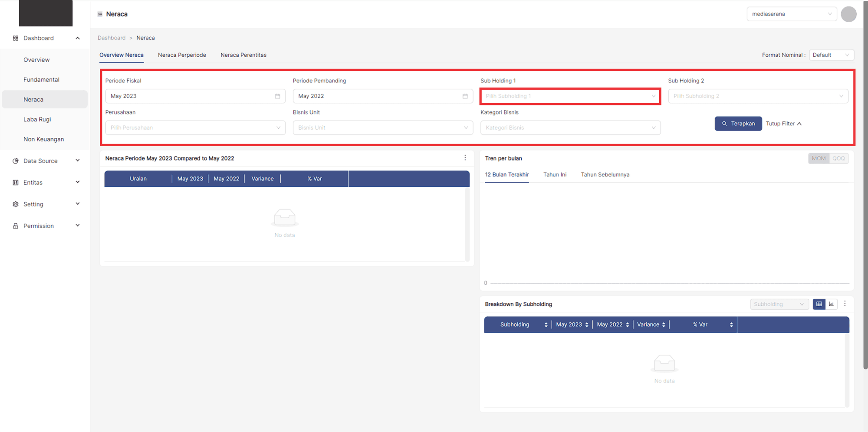Click the Terapkan button
Screen dimensions: 868x432
point(738,124)
